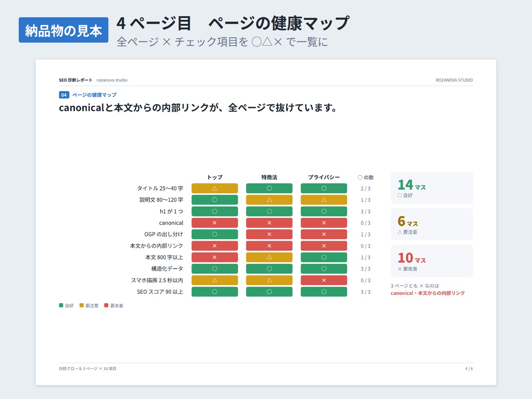The height and width of the screenshot is (399, 532).
Task: Click the green 〇 cell for タイトル under 特商法
Action: coord(269,188)
